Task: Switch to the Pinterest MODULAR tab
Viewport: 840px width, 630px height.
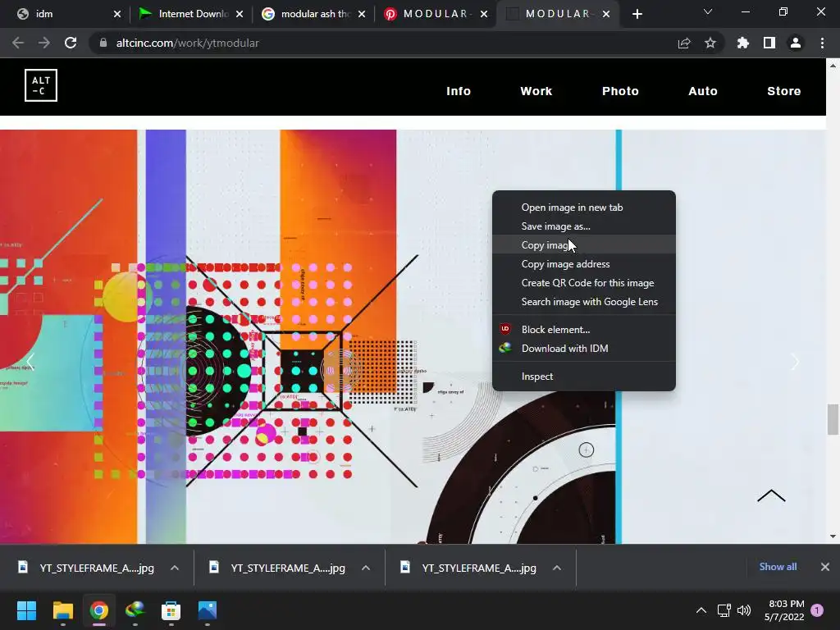Action: 430,14
